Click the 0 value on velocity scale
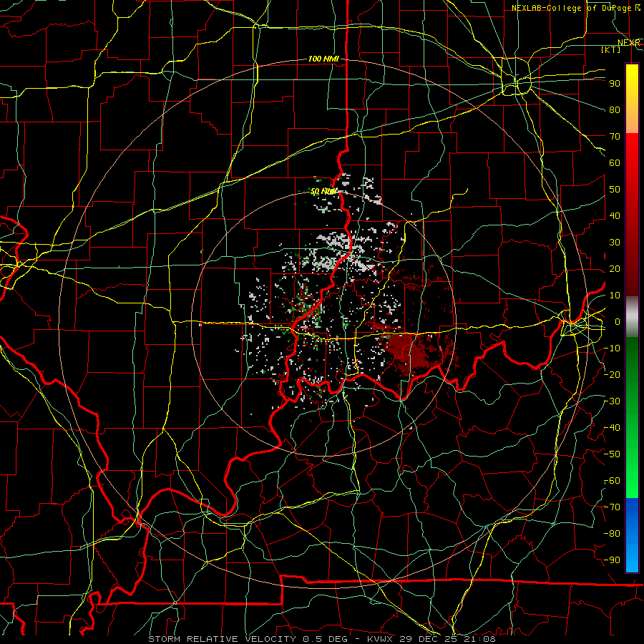This screenshot has width=644, height=644. coord(618,322)
